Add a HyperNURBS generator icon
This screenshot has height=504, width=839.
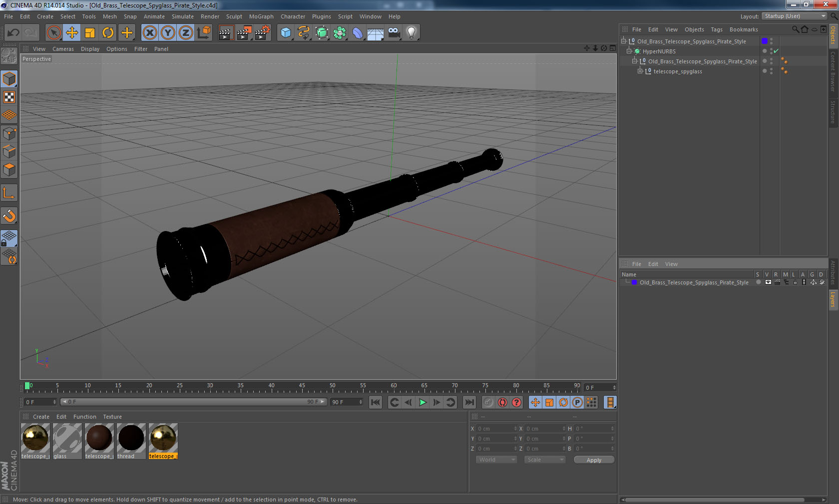coord(322,33)
